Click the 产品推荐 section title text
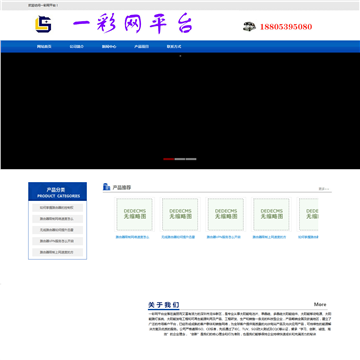Image resolution: width=360 pixels, height=360 pixels. pos(122,188)
